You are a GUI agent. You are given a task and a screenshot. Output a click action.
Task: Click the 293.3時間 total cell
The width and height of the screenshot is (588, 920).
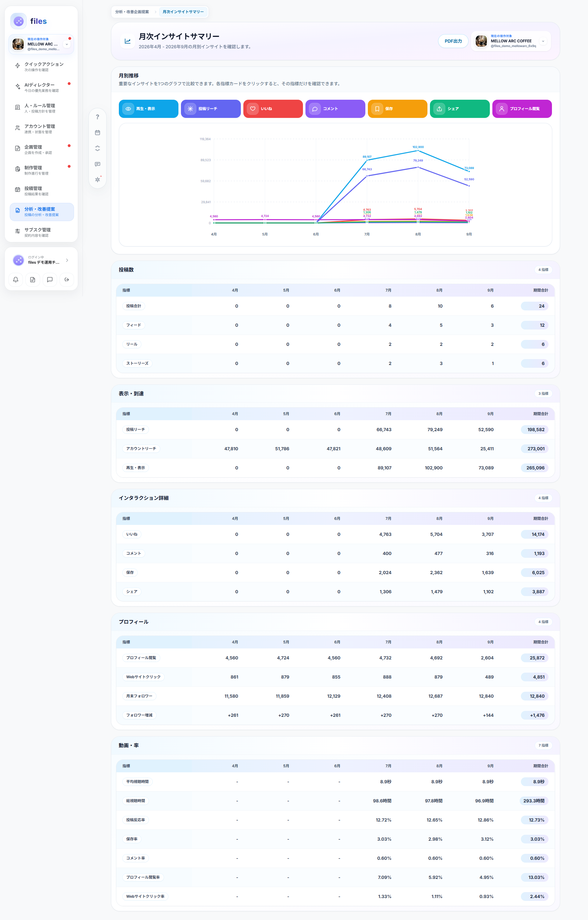(534, 801)
